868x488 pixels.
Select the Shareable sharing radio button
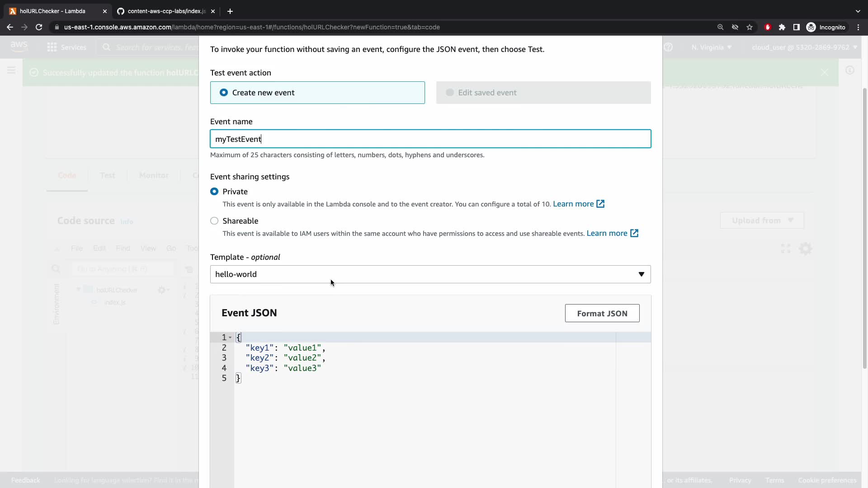pyautogui.click(x=214, y=221)
